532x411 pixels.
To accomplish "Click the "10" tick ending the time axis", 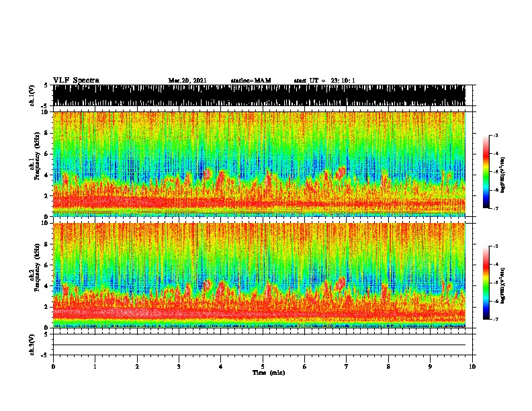I will pos(472,367).
